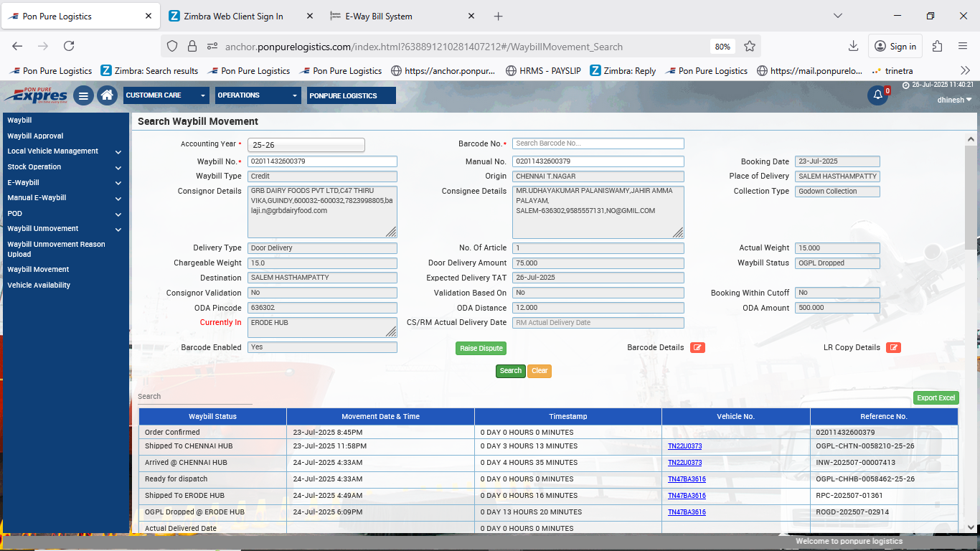This screenshot has height=551, width=980.
Task: Click the Barcode No. search field
Action: (x=598, y=143)
